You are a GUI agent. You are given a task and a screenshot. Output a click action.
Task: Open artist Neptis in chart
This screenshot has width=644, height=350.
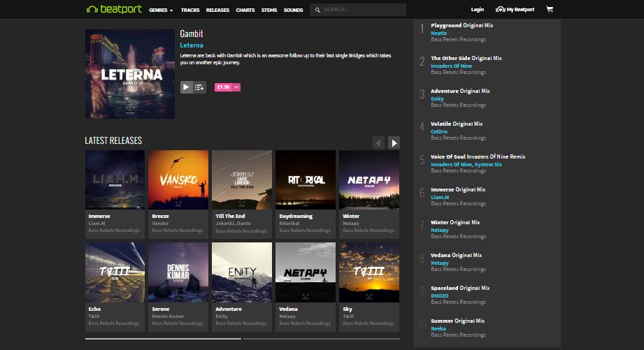pyautogui.click(x=438, y=34)
